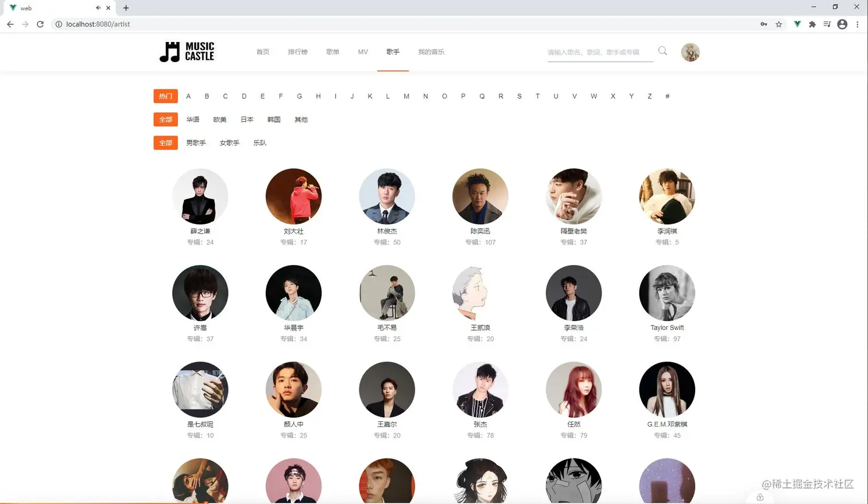
Task: Filter by 女歌手
Action: (x=230, y=142)
